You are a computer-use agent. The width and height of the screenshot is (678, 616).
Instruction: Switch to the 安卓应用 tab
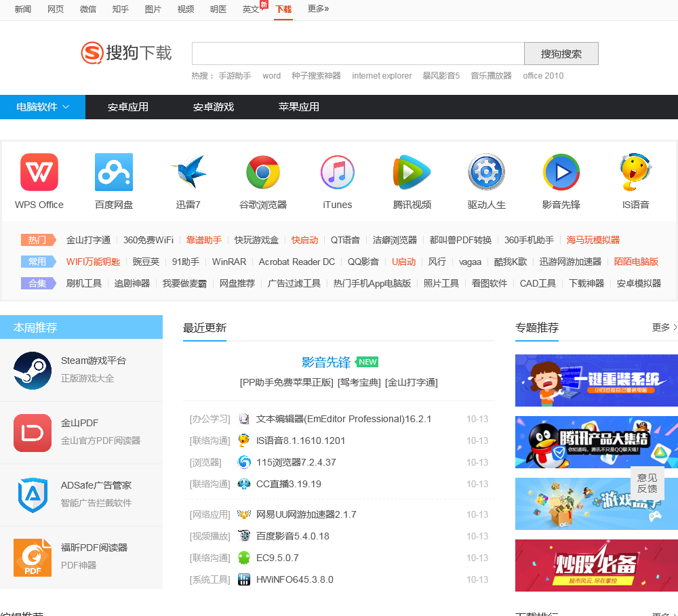128,107
